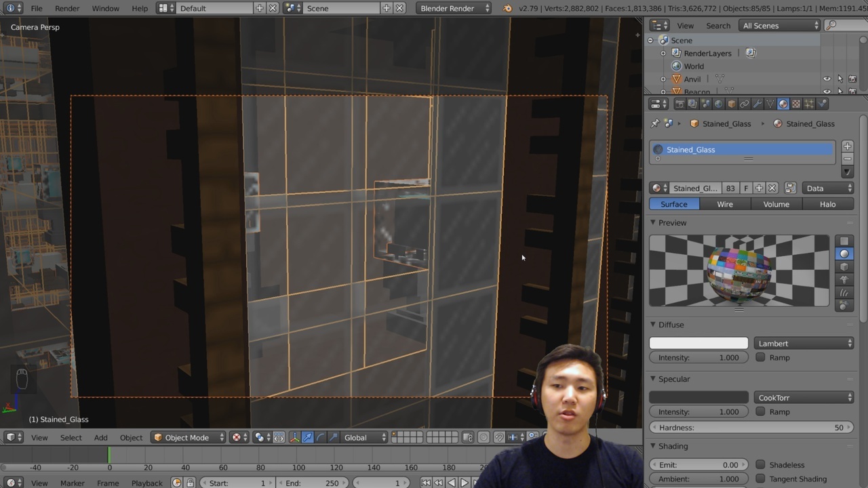The width and height of the screenshot is (868, 488).
Task: Enable the Shadeless checkbox
Action: pyautogui.click(x=760, y=464)
